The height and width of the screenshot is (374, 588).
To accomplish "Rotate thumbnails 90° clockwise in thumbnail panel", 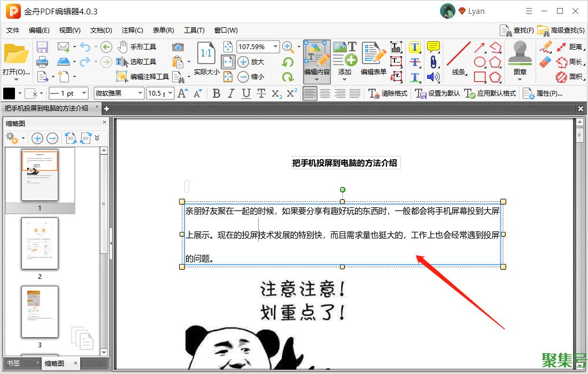I will 86,138.
